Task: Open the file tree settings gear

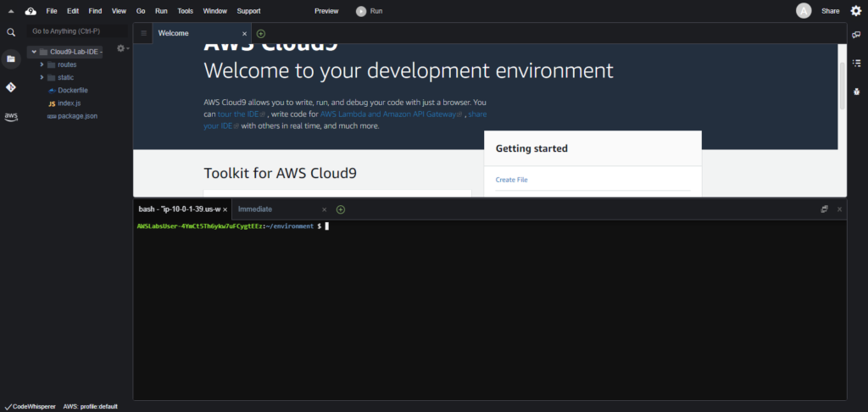Action: point(122,48)
